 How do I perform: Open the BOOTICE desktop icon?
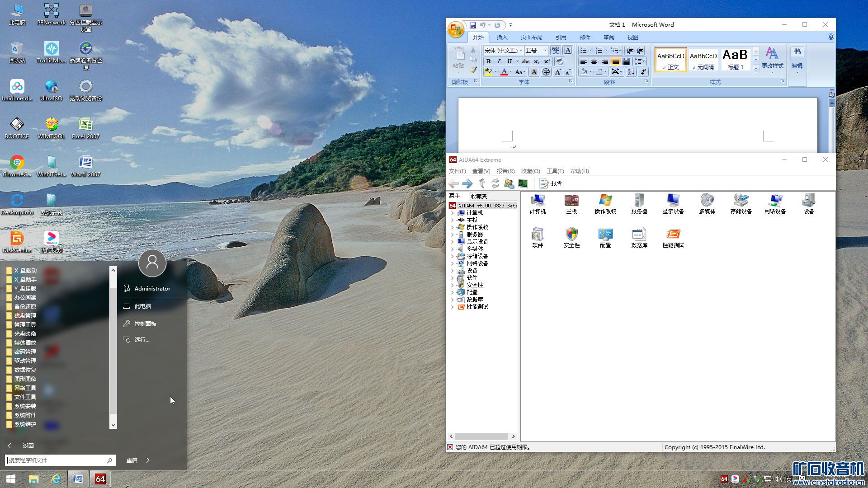tap(17, 128)
